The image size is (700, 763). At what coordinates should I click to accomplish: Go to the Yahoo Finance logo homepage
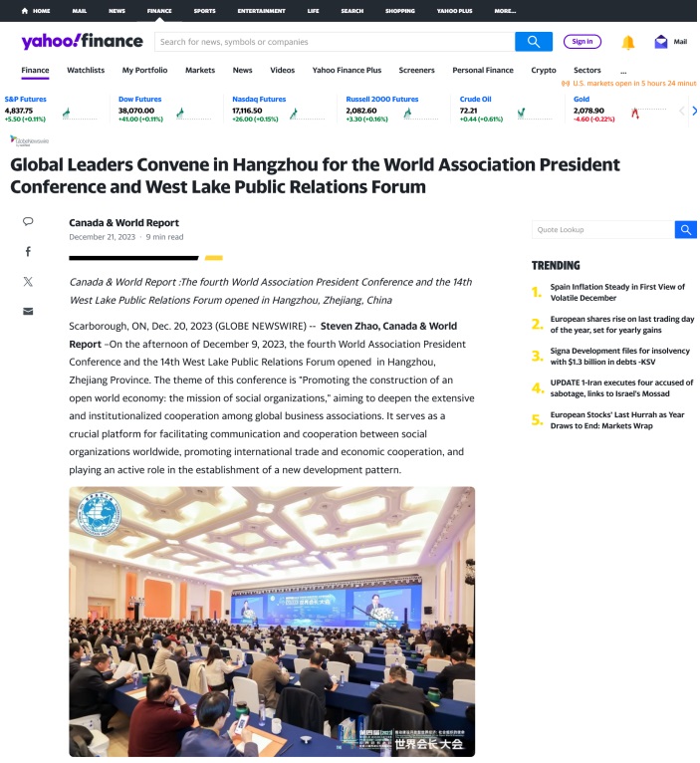pyautogui.click(x=82, y=42)
